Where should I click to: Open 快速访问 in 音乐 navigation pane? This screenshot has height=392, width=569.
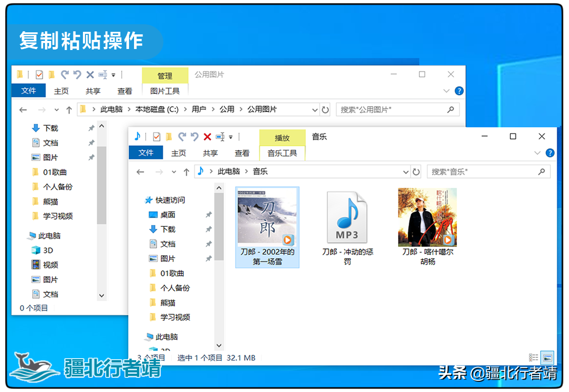165,200
